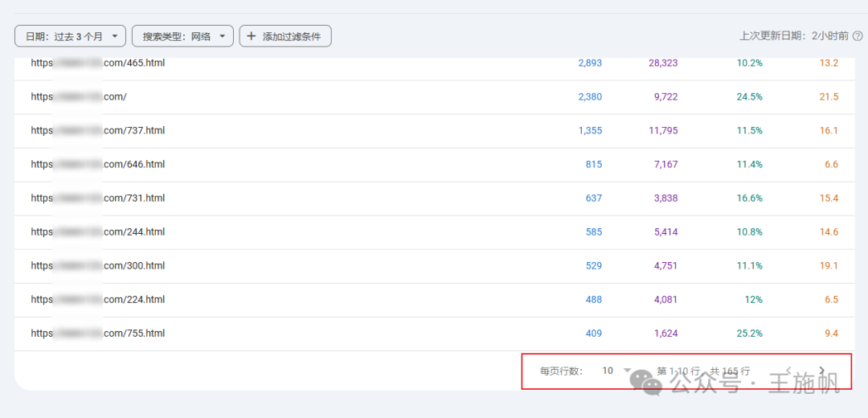The height and width of the screenshot is (418, 868).
Task: Click the clicks value 409
Action: (594, 334)
